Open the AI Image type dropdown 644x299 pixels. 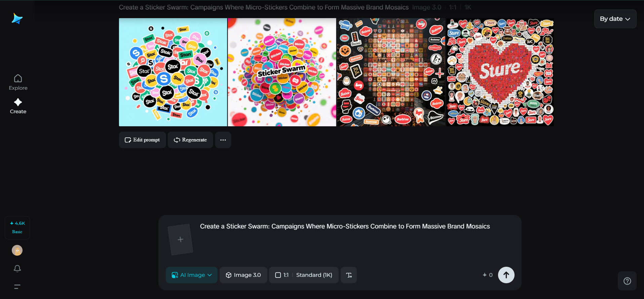[192, 275]
